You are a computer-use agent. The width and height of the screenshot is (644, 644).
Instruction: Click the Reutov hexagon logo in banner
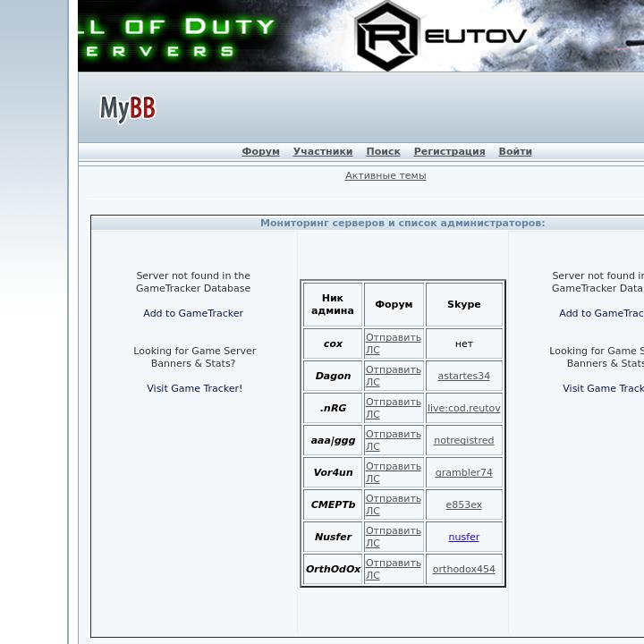click(x=386, y=37)
